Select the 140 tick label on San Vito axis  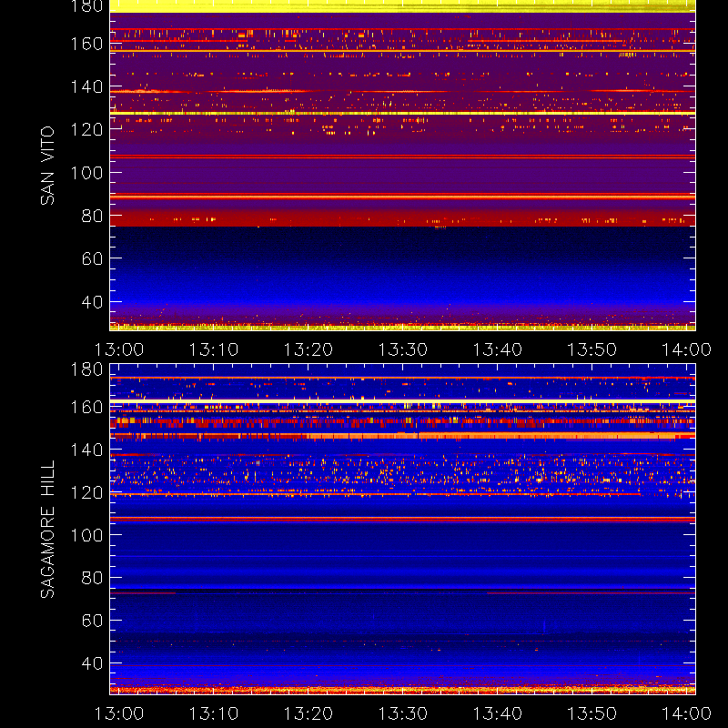pyautogui.click(x=86, y=86)
